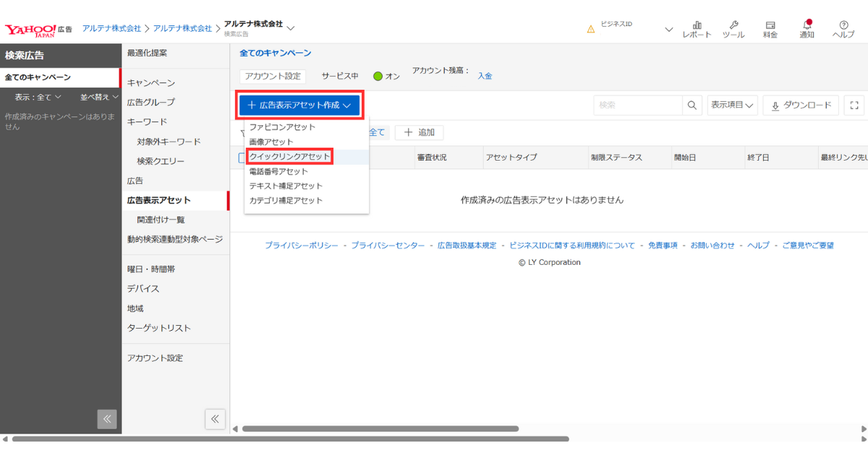The image size is (868, 456).
Task: Open 広告取扱基本規定 footer link
Action: (467, 245)
